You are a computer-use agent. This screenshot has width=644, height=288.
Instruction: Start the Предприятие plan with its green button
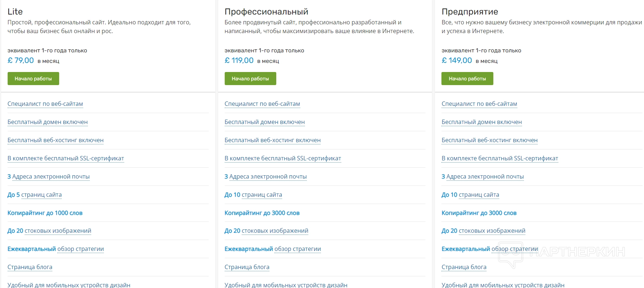click(x=467, y=79)
